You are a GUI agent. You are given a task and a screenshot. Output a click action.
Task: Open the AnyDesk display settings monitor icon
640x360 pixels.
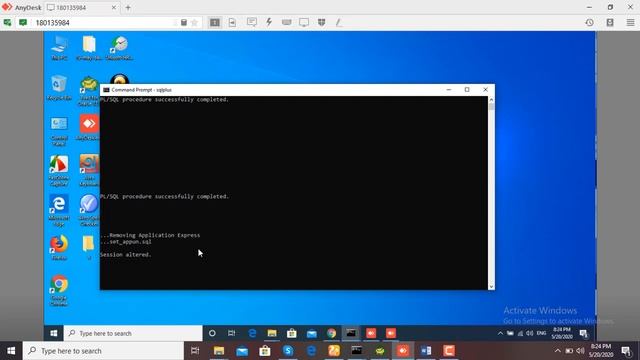click(304, 22)
